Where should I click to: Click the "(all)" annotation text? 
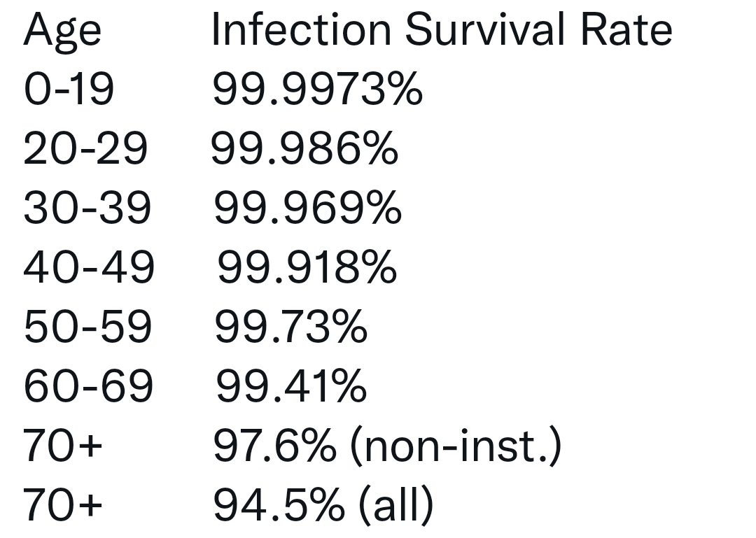point(395,505)
